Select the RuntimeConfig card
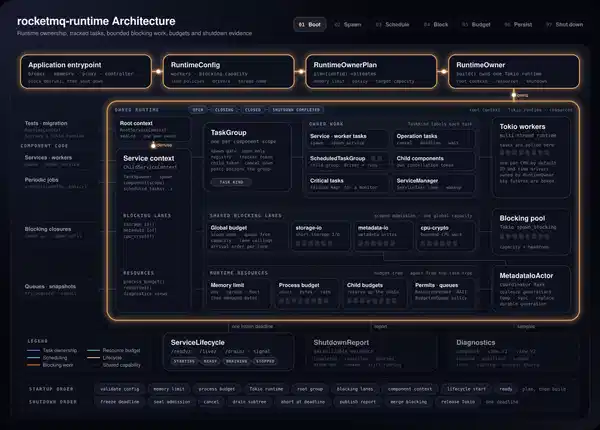Image resolution: width=600 pixels, height=430 pixels. (x=229, y=72)
